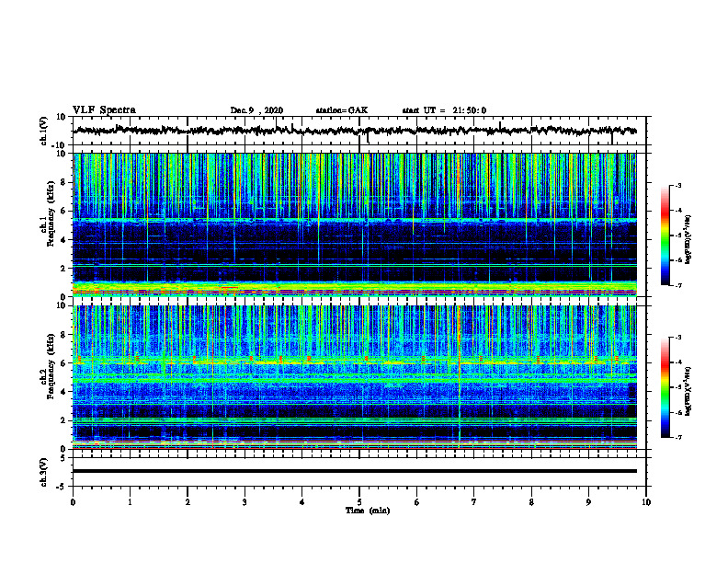Click the "VLF Spectra" plot title

click(x=104, y=110)
